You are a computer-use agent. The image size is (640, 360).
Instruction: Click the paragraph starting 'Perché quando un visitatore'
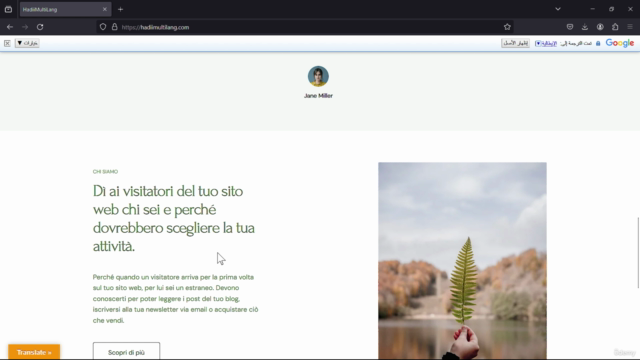(176, 298)
